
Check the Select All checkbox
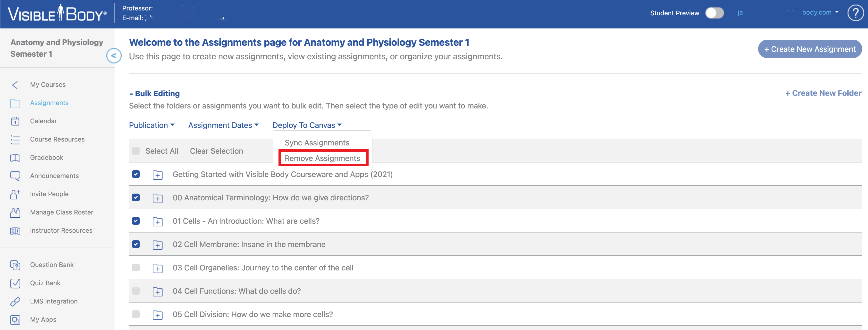(135, 151)
